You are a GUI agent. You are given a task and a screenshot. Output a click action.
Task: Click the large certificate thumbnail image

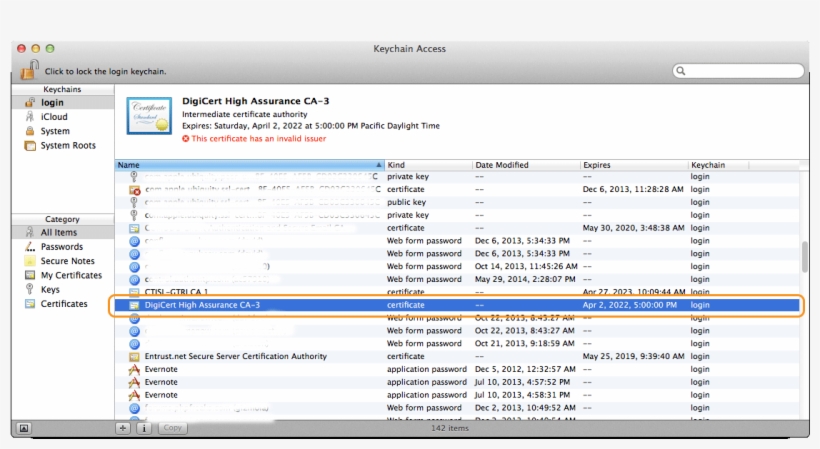(x=149, y=116)
